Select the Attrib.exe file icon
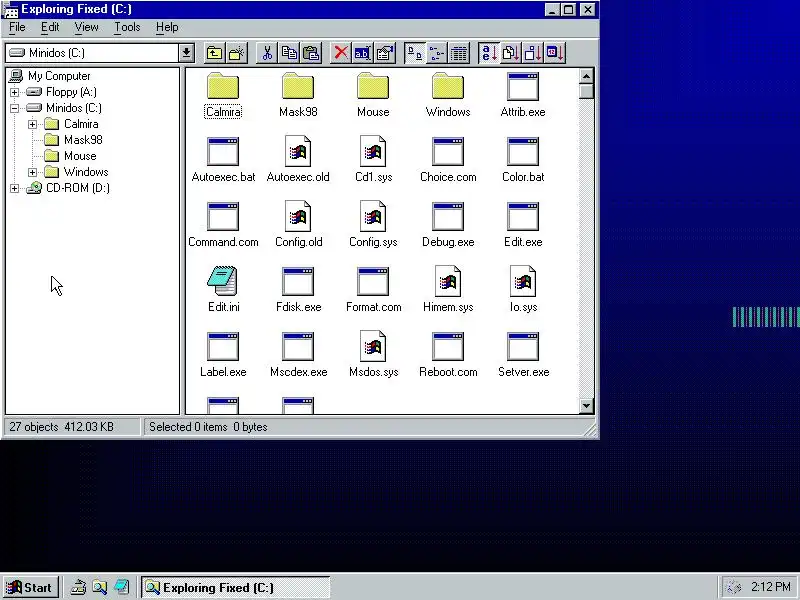 coord(523,86)
